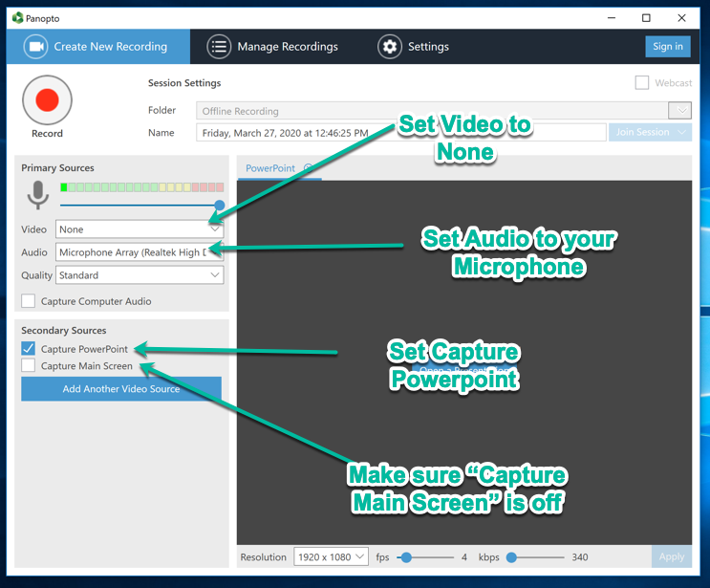710x588 pixels.
Task: Click the fps slider handle
Action: (406, 557)
